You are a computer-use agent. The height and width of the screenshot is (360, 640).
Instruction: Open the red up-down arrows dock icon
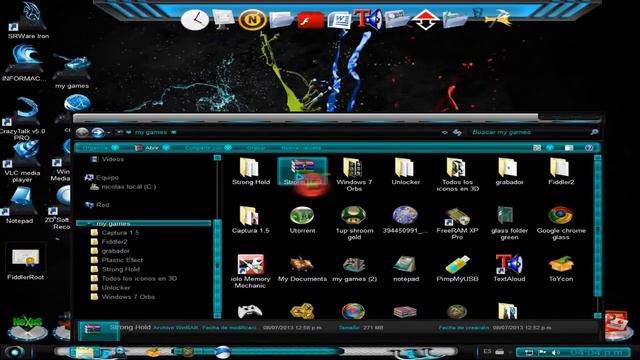pyautogui.click(x=425, y=20)
